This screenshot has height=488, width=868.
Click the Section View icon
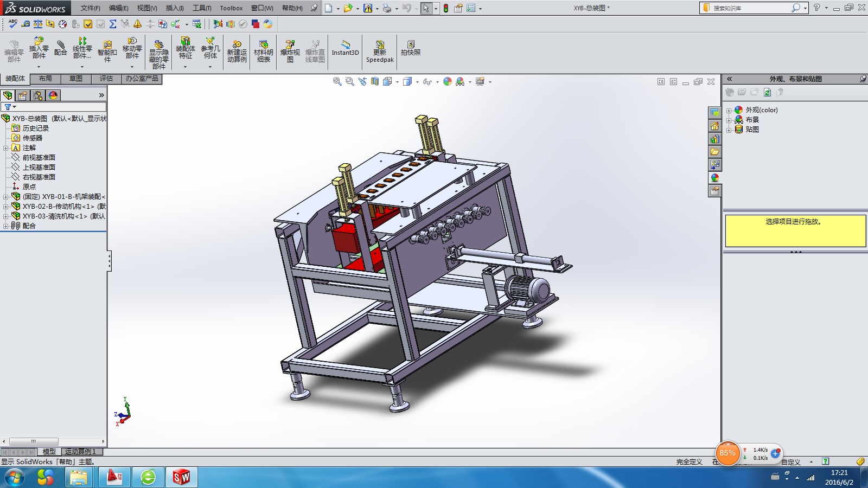[375, 81]
